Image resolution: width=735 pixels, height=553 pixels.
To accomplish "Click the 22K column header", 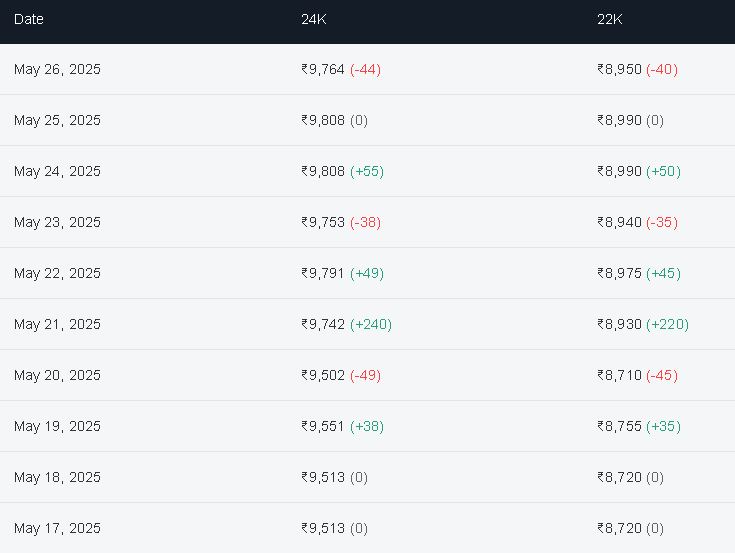I will coord(609,19).
